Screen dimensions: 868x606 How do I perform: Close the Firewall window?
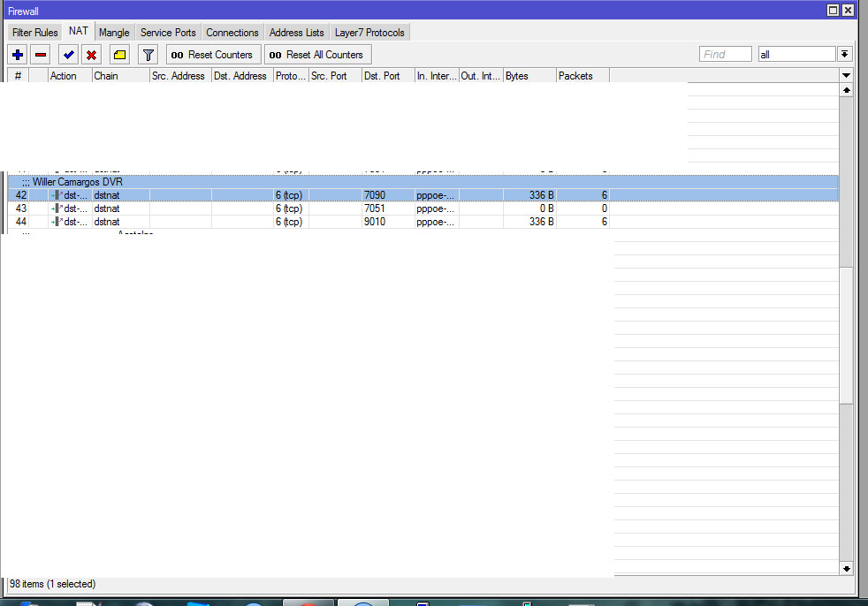pyautogui.click(x=848, y=11)
